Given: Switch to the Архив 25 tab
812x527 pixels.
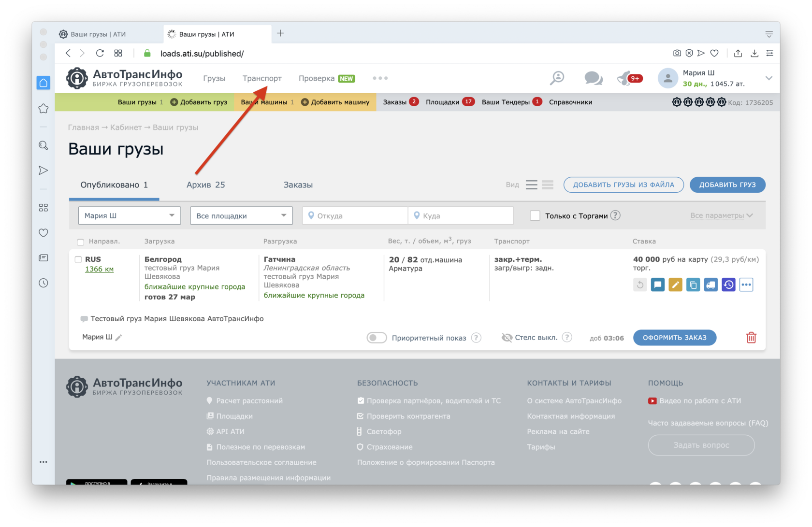Looking at the screenshot, I should pos(205,185).
